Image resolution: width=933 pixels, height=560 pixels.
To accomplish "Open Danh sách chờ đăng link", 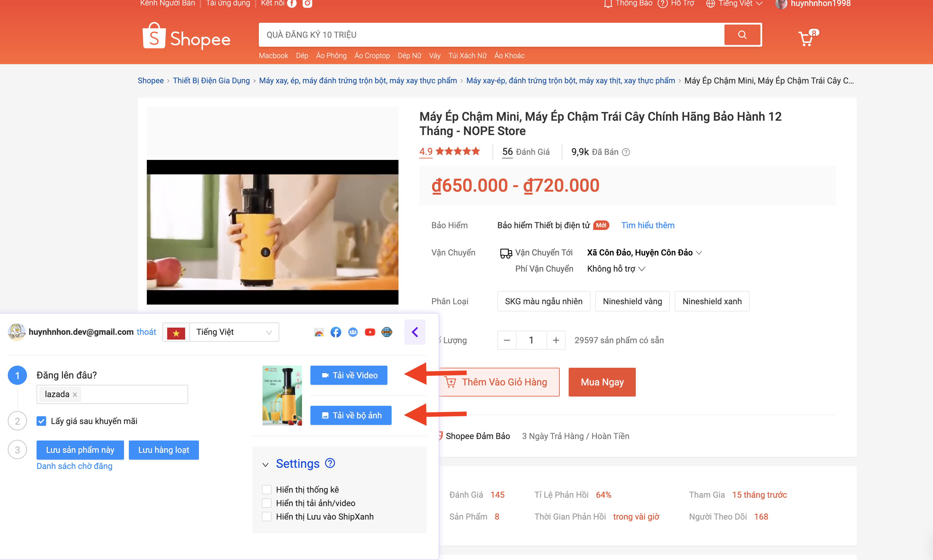I will pyautogui.click(x=74, y=466).
